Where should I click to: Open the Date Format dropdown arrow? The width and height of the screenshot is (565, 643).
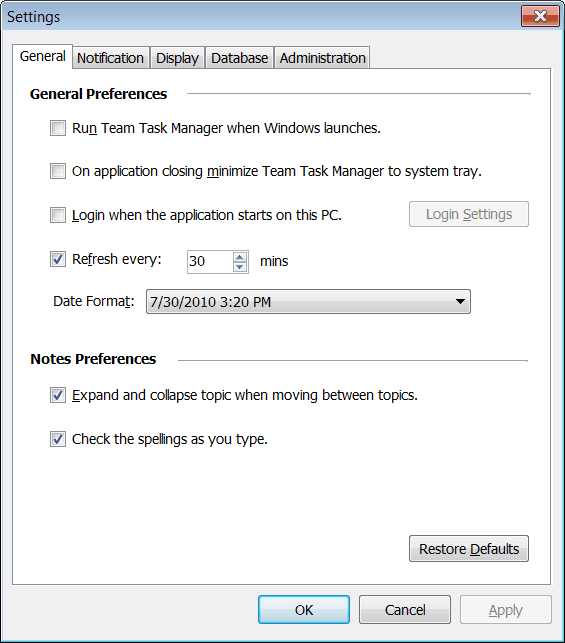click(460, 302)
